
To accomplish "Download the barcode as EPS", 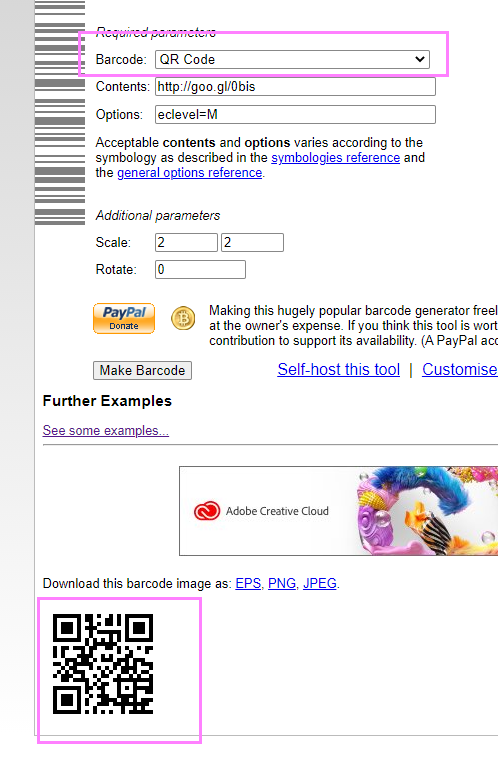I will [x=248, y=583].
